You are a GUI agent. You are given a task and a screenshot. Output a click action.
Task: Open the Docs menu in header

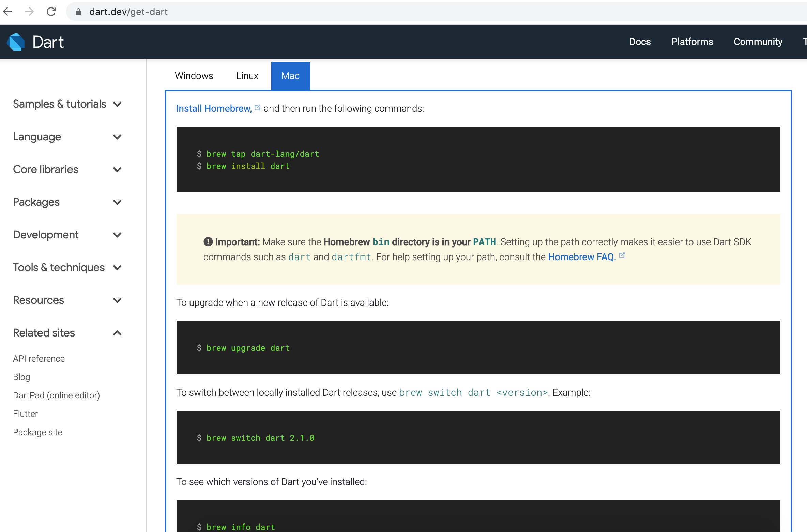(640, 42)
